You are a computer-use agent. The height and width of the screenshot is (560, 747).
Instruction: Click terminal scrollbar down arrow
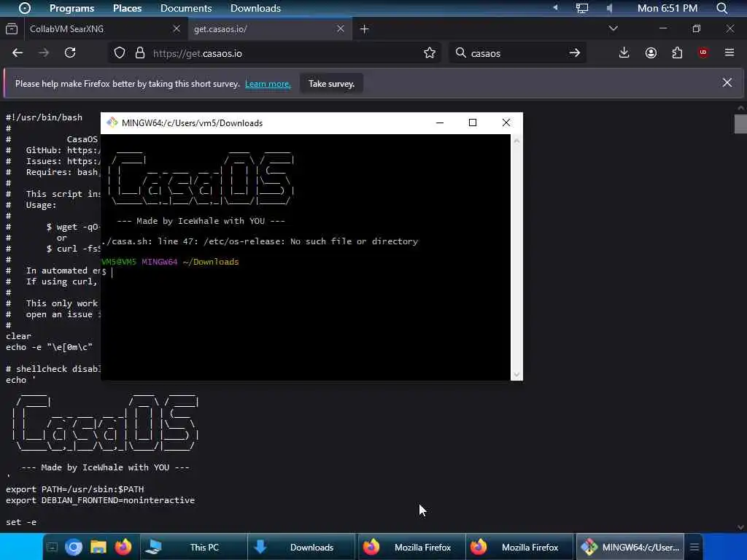pos(516,375)
